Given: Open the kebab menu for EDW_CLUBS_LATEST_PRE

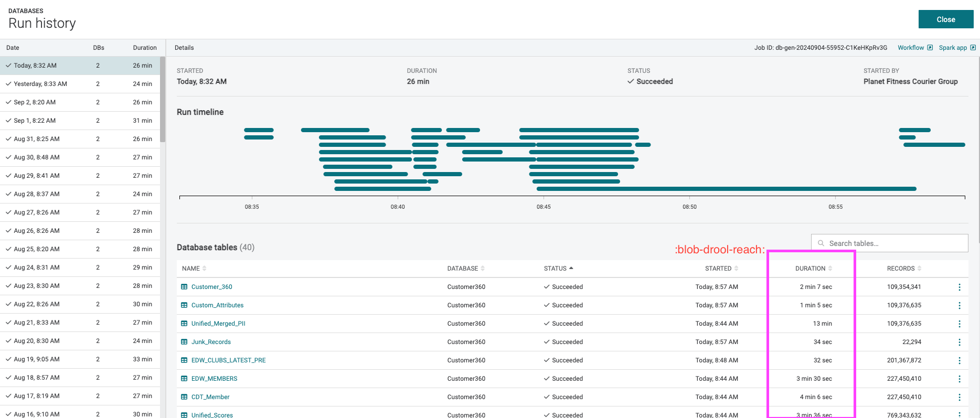Looking at the screenshot, I should pos(960,360).
